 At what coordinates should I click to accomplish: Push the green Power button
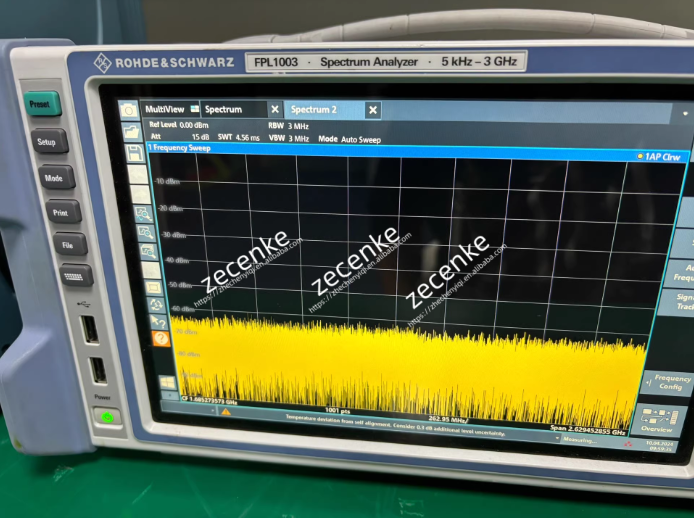(x=107, y=417)
